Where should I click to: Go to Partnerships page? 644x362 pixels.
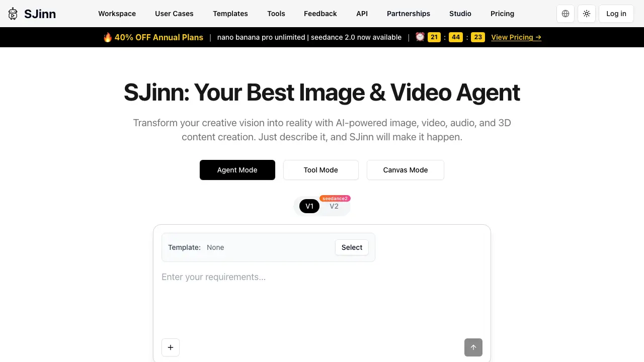coord(409,14)
